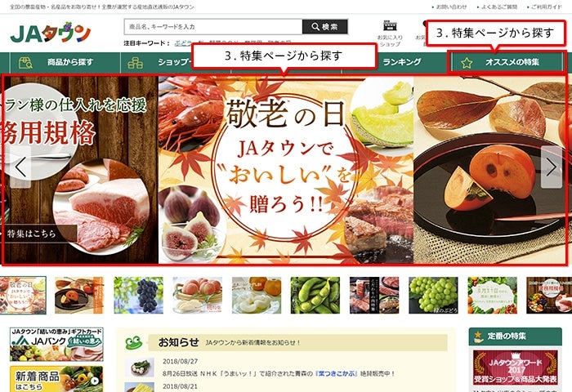Click the JAバンク gift card banner
The width and height of the screenshot is (572, 392).
[x=56, y=345]
